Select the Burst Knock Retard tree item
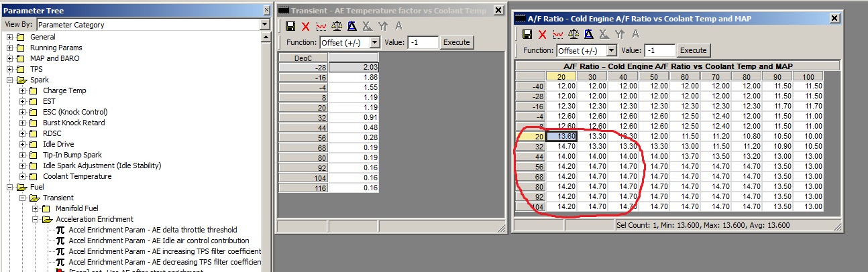This screenshot has height=272, width=868. (74, 123)
